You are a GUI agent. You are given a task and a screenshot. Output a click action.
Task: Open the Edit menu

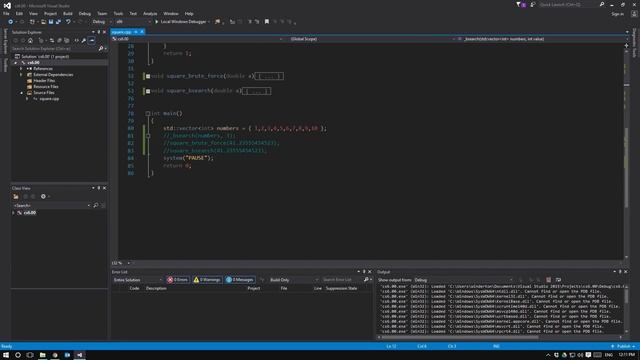pyautogui.click(x=19, y=13)
